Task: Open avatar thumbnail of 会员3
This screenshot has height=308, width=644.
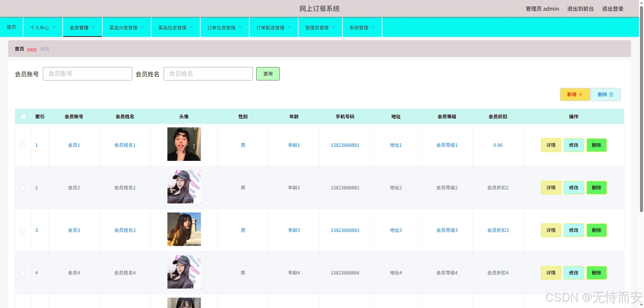Action: [x=184, y=229]
